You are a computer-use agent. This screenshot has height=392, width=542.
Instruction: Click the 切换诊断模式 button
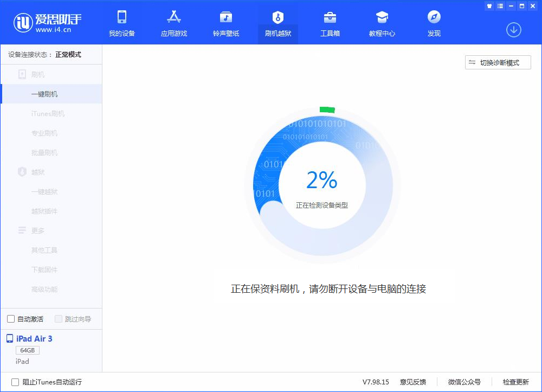pyautogui.click(x=498, y=62)
